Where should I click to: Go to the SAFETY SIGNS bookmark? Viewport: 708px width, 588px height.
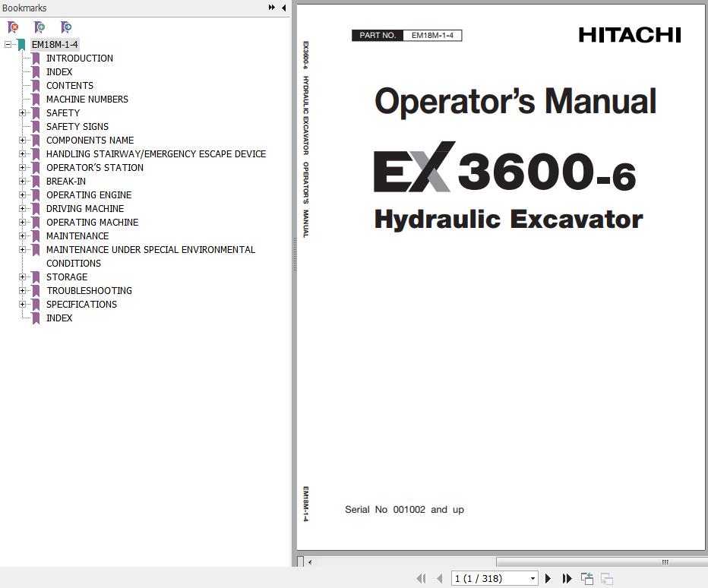[77, 127]
